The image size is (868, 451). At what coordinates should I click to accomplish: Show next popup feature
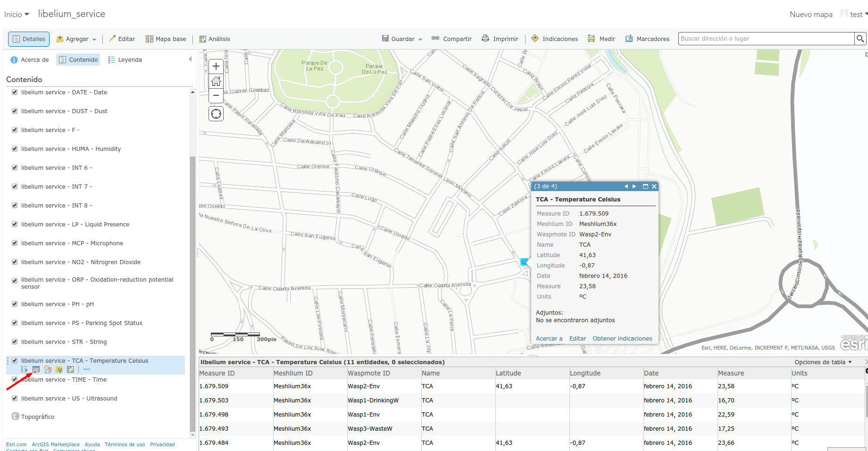[634, 186]
